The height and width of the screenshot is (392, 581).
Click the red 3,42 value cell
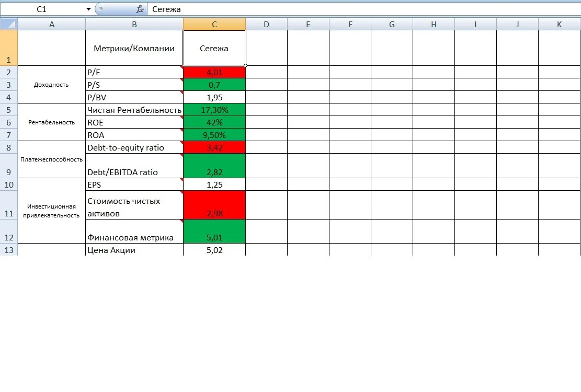click(x=214, y=147)
